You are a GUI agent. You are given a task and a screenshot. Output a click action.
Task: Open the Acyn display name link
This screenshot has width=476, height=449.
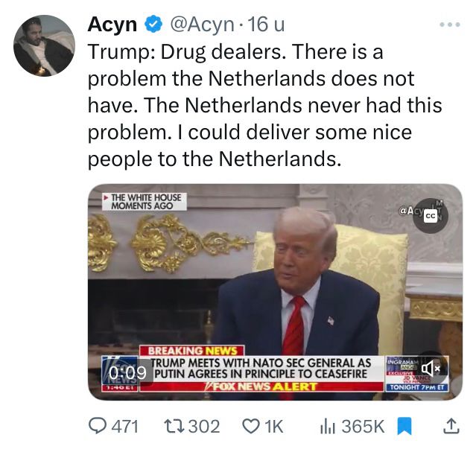point(112,25)
